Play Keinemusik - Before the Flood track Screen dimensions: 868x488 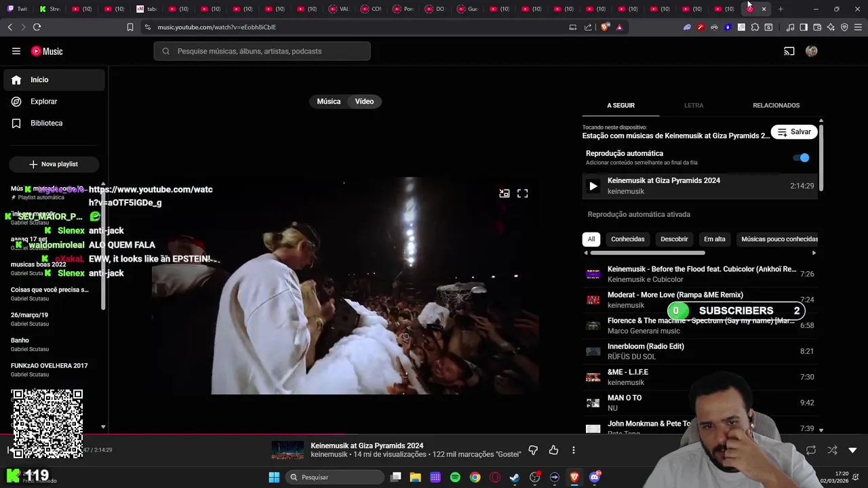tap(700, 274)
